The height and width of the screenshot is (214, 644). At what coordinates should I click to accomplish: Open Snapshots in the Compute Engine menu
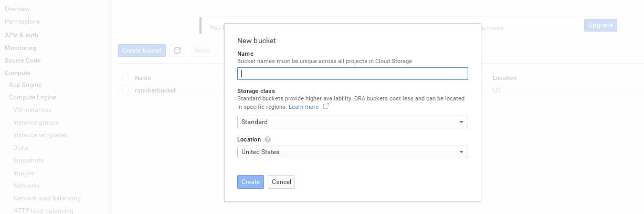[28, 160]
